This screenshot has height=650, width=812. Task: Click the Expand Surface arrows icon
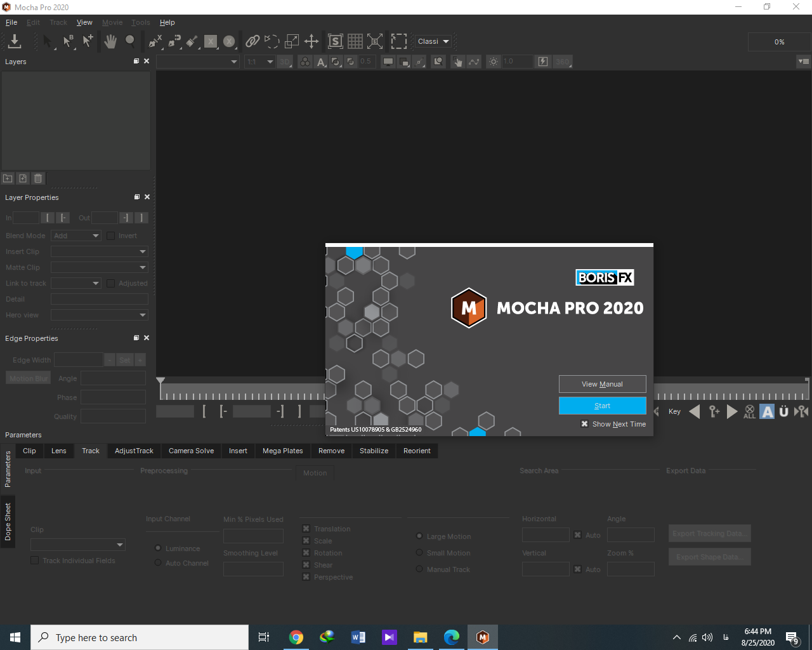point(375,41)
